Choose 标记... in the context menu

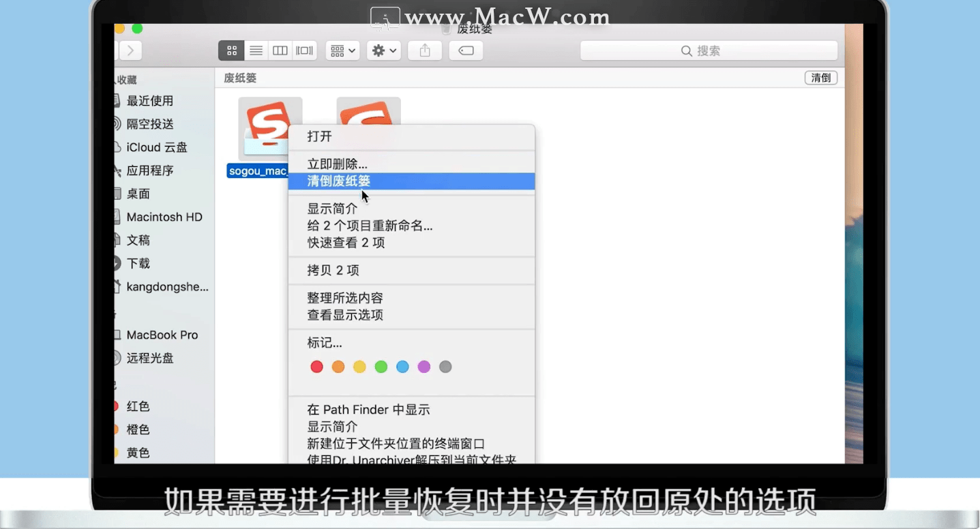coord(411,343)
